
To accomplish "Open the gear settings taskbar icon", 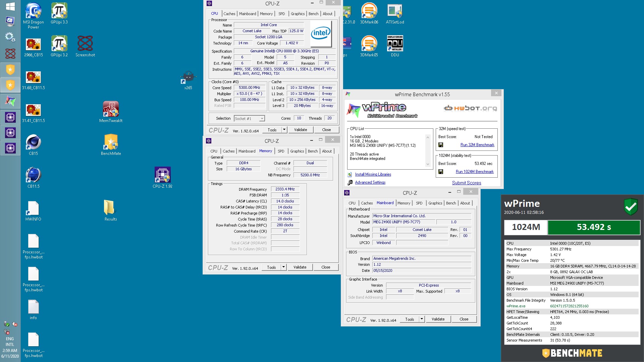I will pos(10,37).
